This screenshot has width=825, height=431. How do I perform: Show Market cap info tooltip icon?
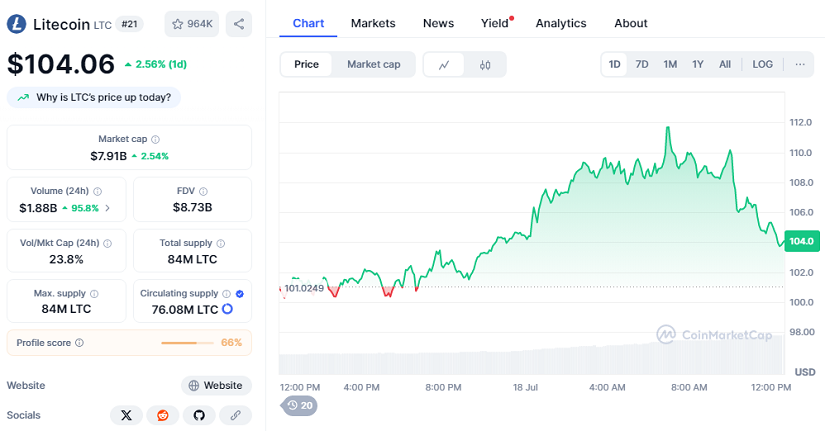tap(155, 139)
